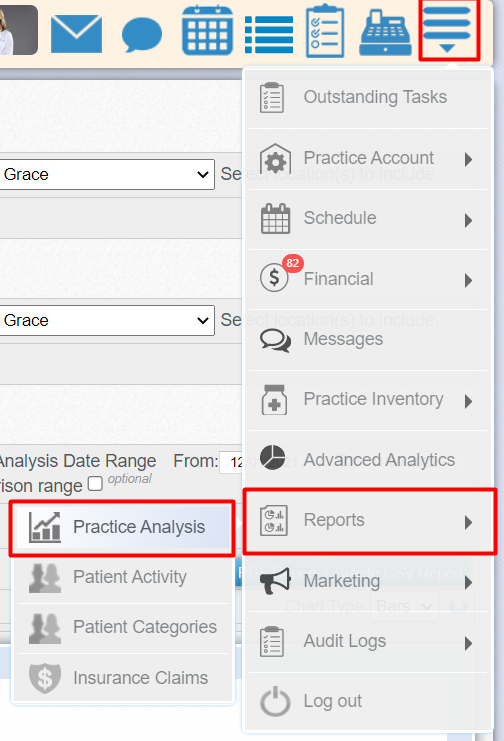504x741 pixels.
Task: Open the task checklist icon in toolbar
Action: click(325, 31)
